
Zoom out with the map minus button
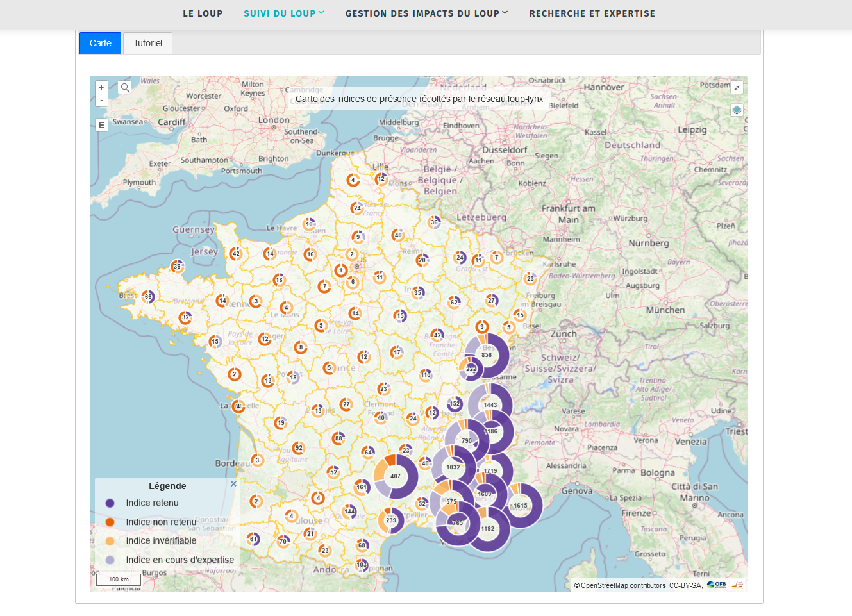tap(101, 101)
